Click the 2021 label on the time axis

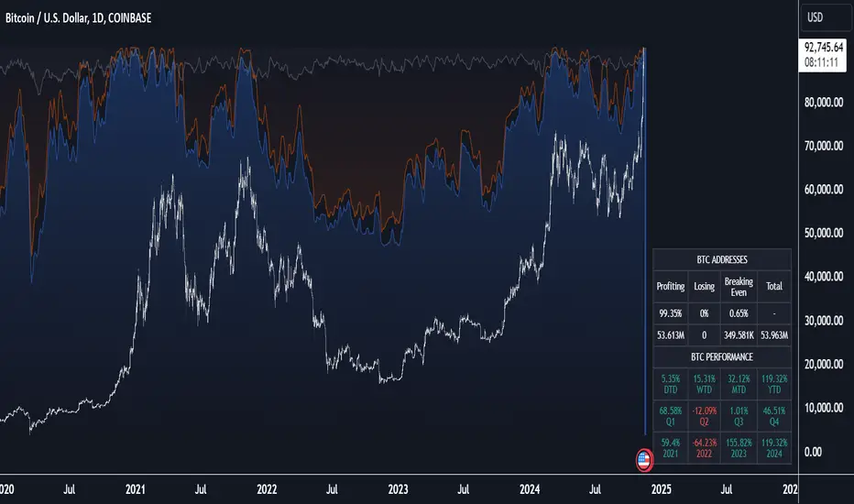(135, 489)
